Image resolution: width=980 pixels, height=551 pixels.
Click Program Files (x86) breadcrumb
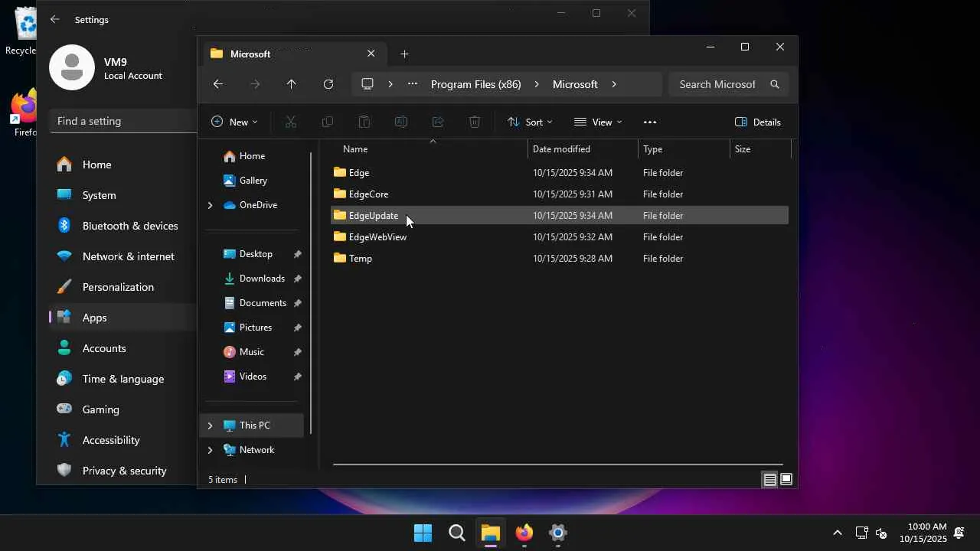click(476, 84)
